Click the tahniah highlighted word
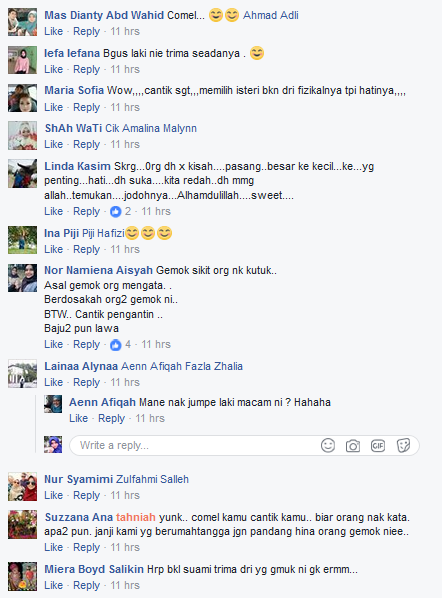Image resolution: width=442 pixels, height=598 pixels. point(136,517)
